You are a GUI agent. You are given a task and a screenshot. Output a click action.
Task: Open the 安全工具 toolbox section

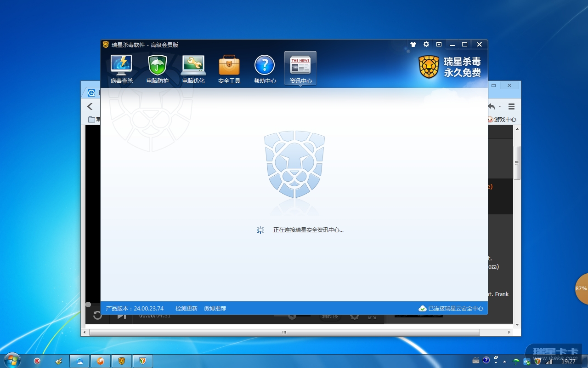tap(229, 69)
